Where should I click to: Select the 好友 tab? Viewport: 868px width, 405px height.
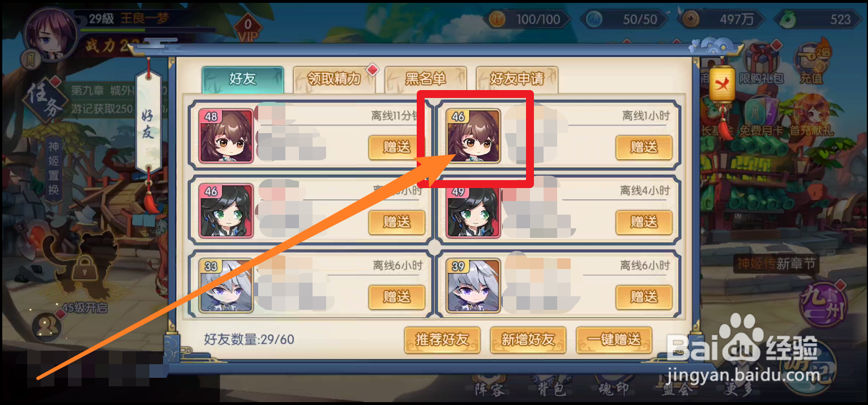click(243, 79)
